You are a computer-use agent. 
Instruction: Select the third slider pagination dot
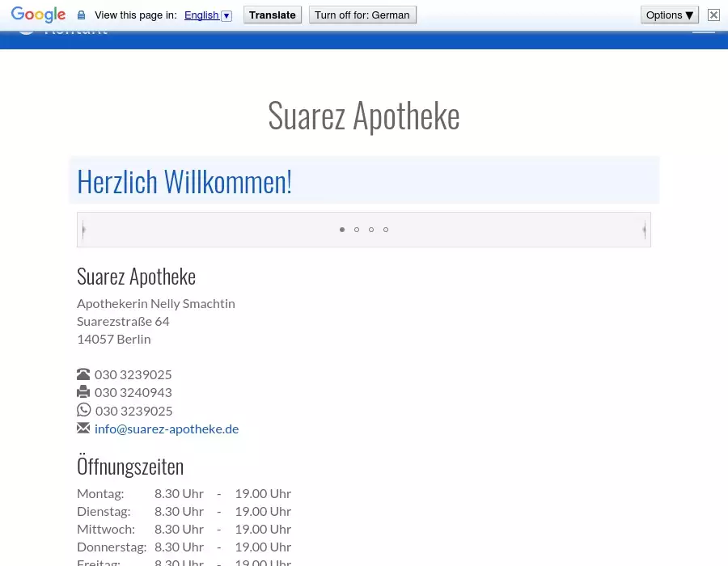pos(371,230)
